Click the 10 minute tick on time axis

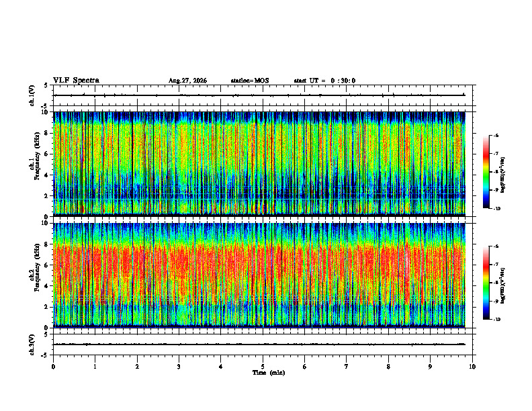tap(472, 367)
